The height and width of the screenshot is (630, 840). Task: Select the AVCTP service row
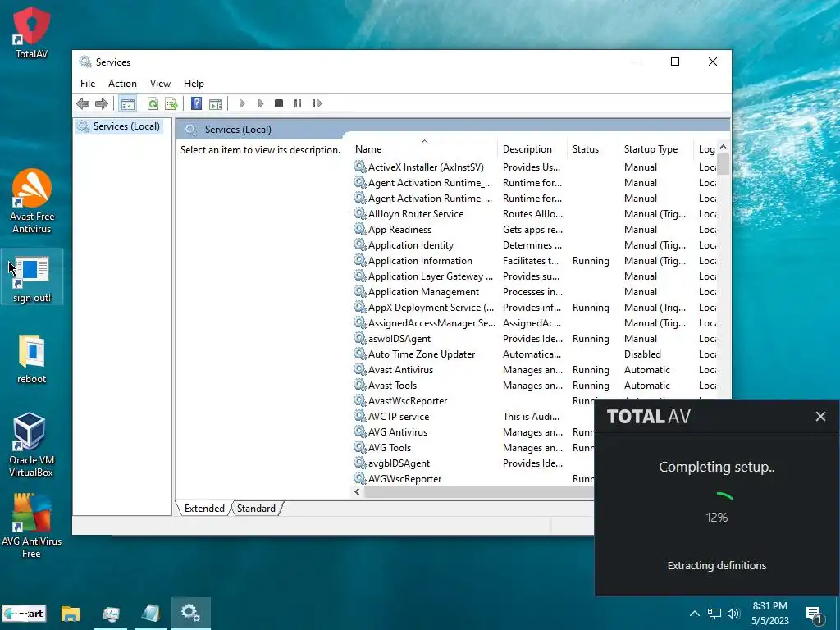tap(399, 416)
